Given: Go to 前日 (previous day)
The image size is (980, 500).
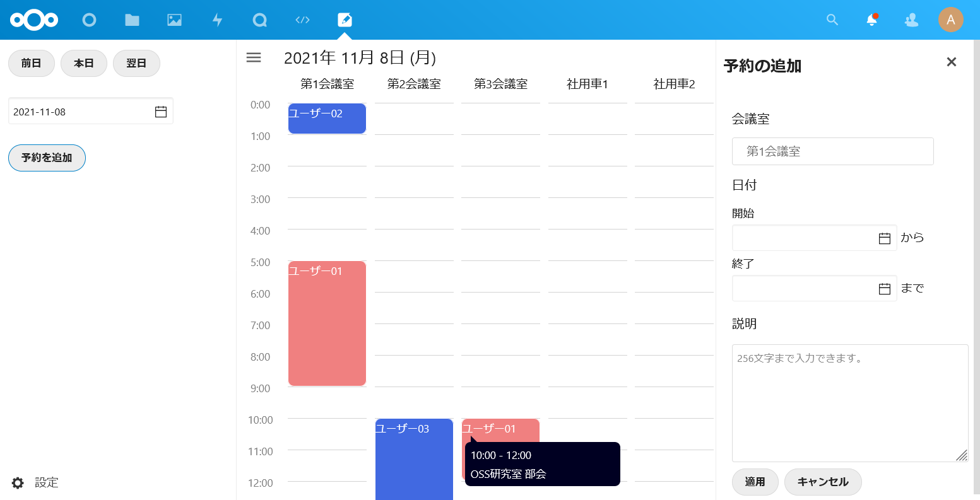Looking at the screenshot, I should [31, 64].
